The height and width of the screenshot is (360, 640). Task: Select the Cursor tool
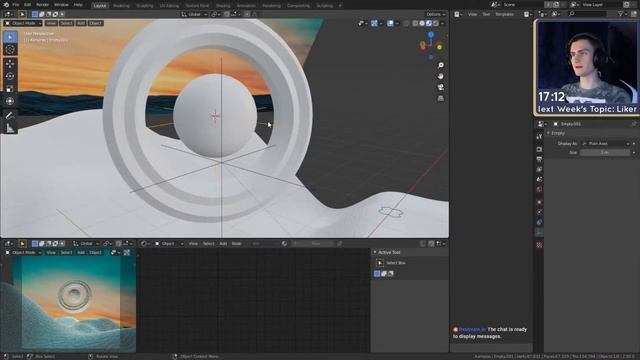(x=10, y=49)
